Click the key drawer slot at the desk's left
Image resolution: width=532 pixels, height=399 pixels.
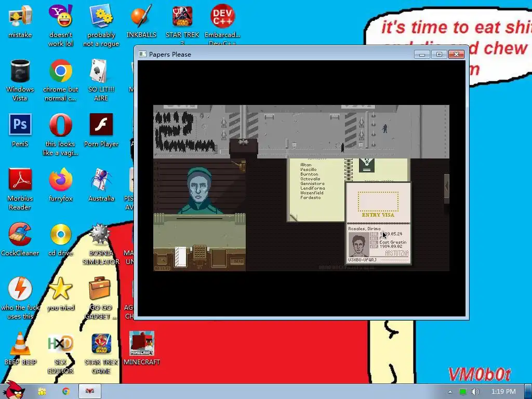[162, 261]
